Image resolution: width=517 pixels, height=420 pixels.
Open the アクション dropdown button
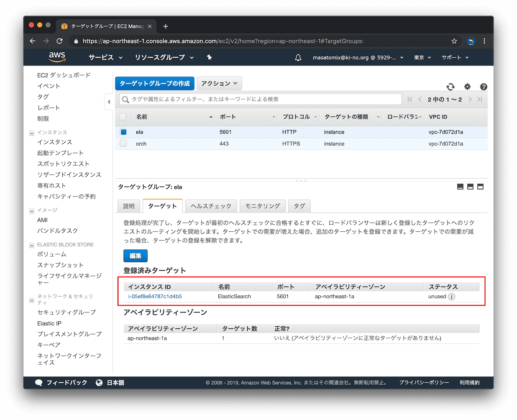point(219,83)
